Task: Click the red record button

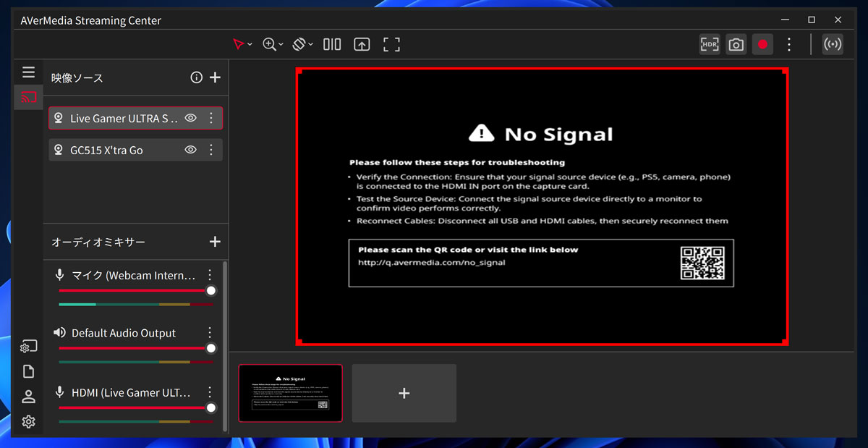Action: pyautogui.click(x=762, y=45)
